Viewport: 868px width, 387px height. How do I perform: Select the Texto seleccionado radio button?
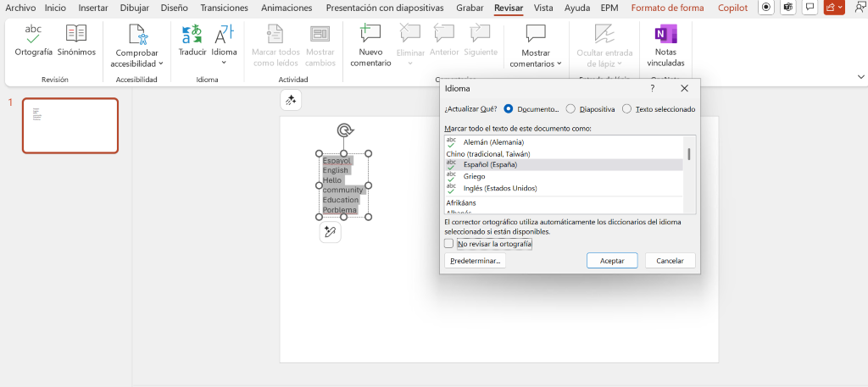tap(626, 109)
